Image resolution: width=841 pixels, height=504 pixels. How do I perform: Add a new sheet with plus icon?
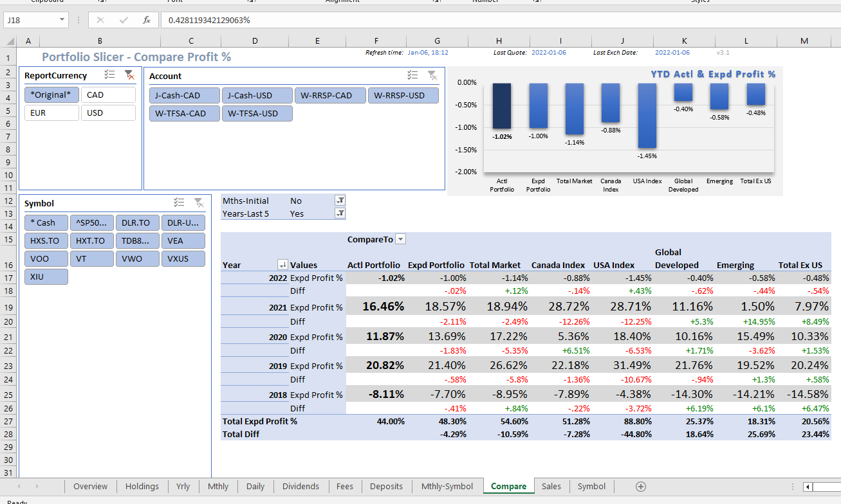[x=640, y=487]
